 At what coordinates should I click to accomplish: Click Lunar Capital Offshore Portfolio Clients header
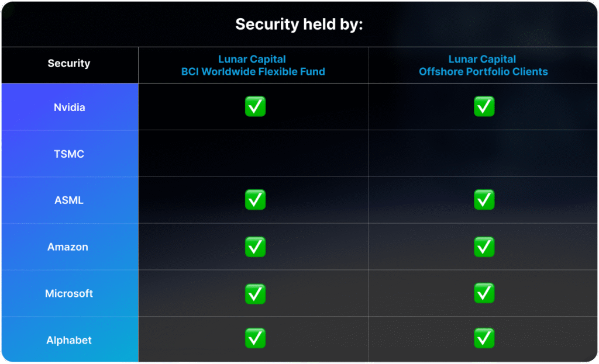pos(483,65)
